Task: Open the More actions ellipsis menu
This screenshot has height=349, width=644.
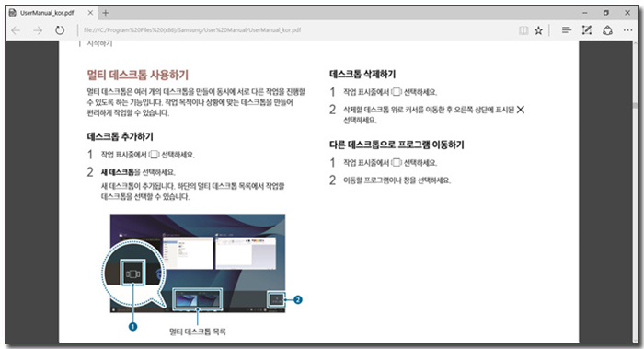Action: [x=628, y=30]
